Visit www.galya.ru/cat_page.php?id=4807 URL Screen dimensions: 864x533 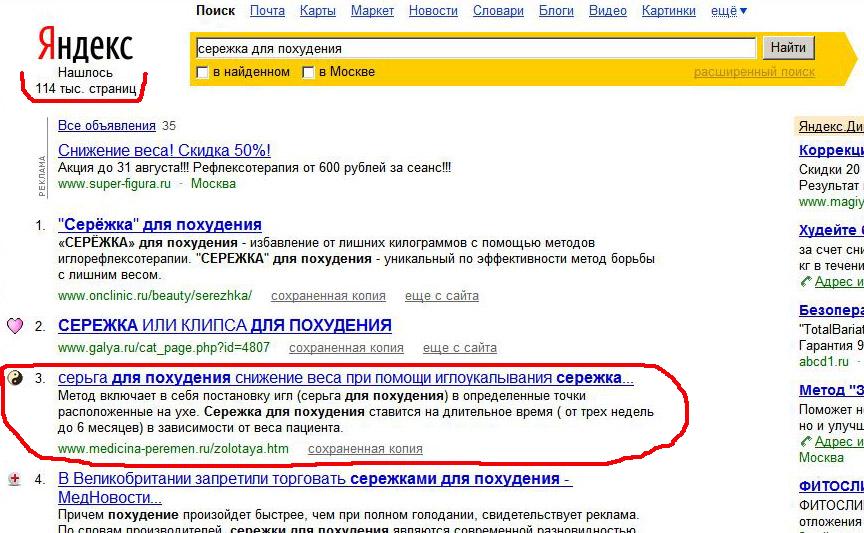click(x=164, y=348)
